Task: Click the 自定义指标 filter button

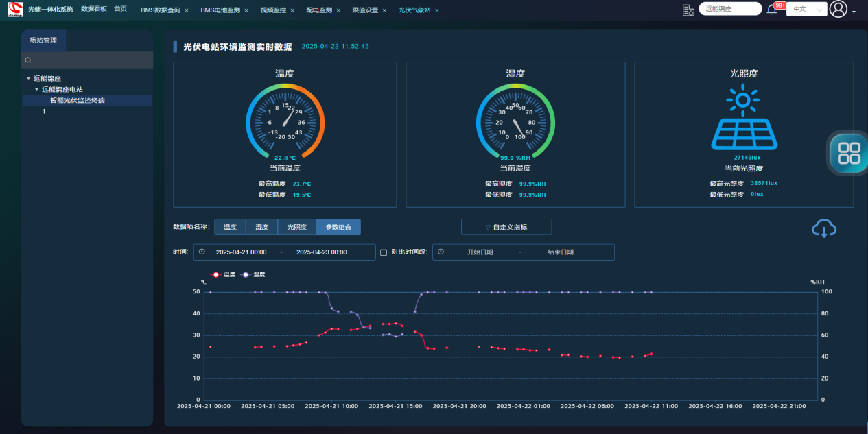Action: pos(506,227)
